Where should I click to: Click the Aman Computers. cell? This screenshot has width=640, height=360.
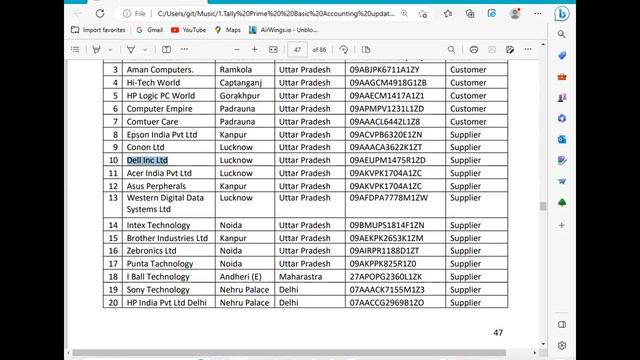point(169,69)
